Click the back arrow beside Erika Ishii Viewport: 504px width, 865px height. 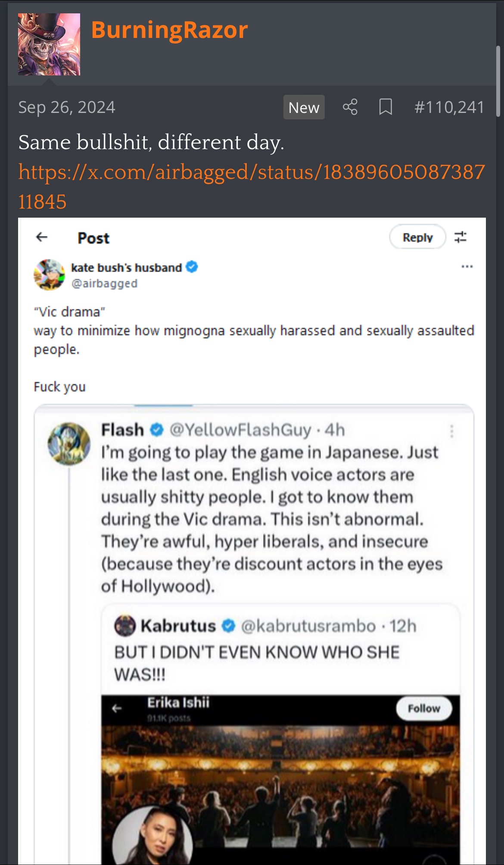point(117,709)
